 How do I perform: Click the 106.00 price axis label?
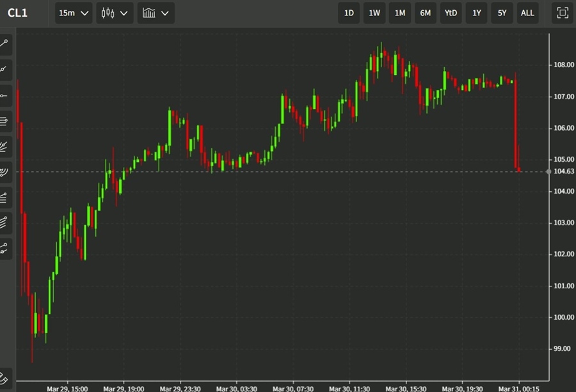(x=563, y=128)
